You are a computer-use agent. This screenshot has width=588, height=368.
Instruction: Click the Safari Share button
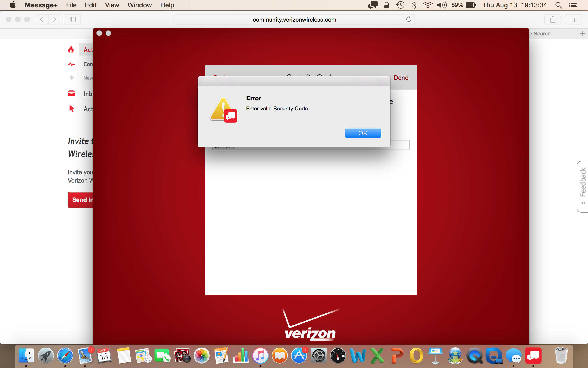(553, 19)
